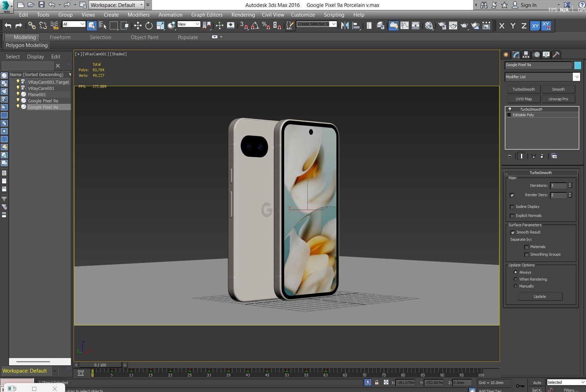Click the Update button in TurboSmooth
586x392 pixels.
tap(540, 297)
